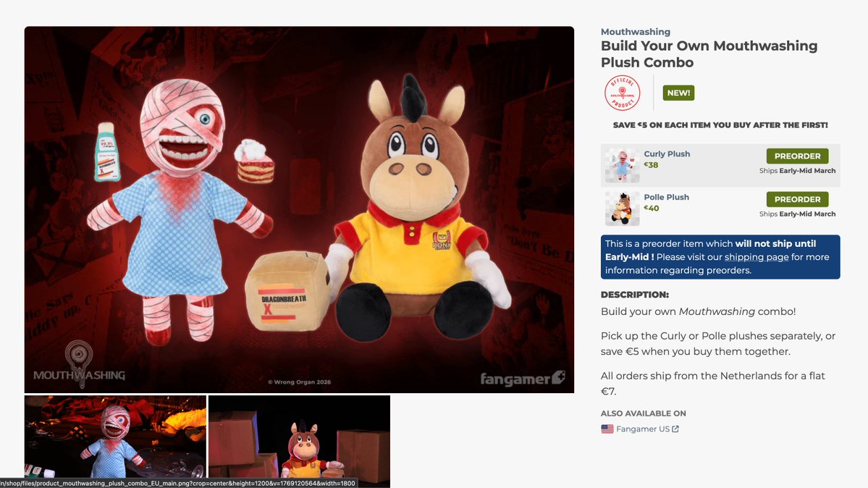Click the US flag icon
This screenshot has height=488, width=868.
(607, 429)
